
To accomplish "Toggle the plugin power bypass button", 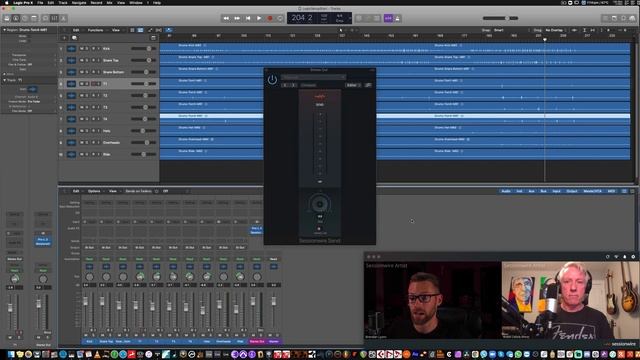I will coord(272,80).
